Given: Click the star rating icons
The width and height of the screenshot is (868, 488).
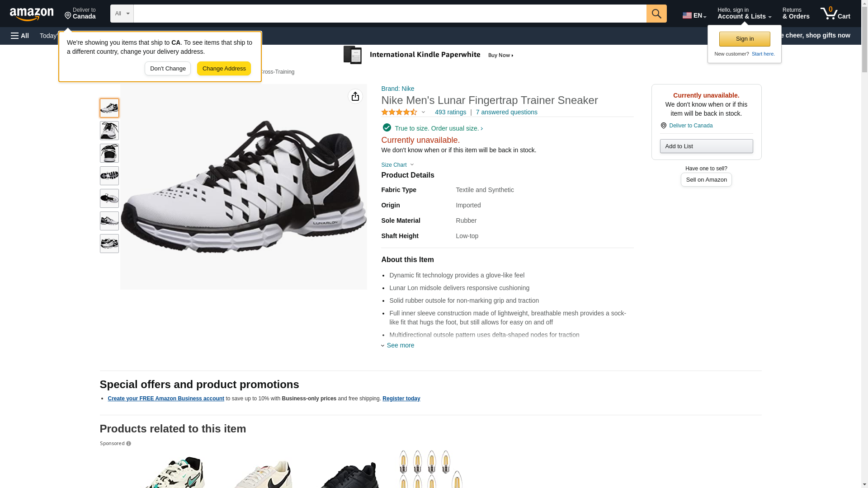Looking at the screenshot, I should point(399,112).
